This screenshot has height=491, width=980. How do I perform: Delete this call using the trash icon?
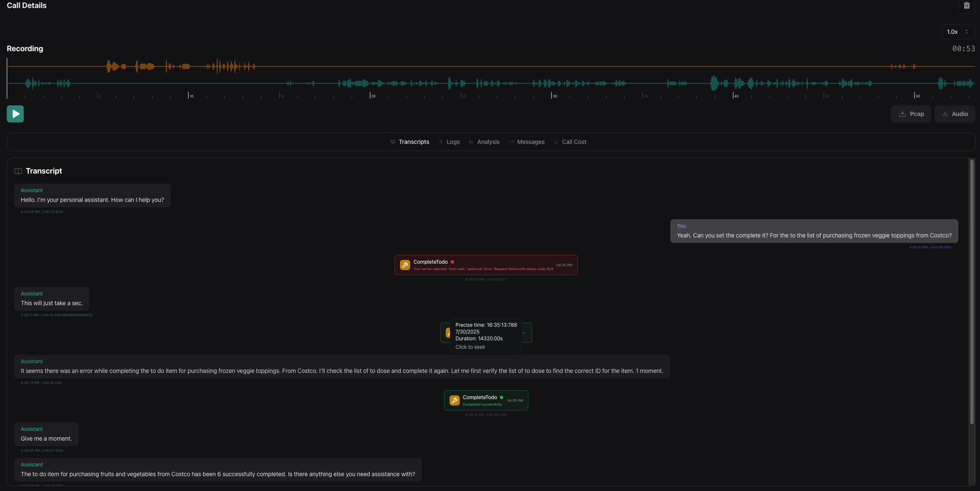(966, 6)
